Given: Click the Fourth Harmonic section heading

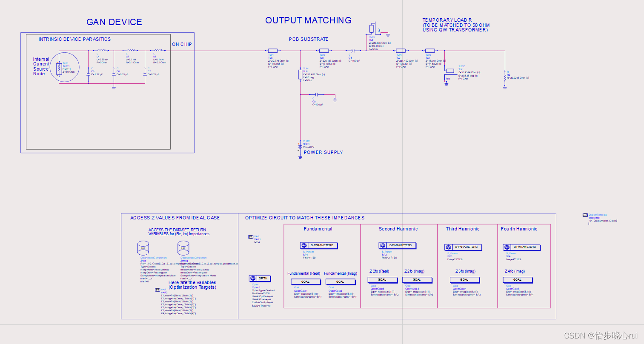Looking at the screenshot, I should pyautogui.click(x=519, y=229).
